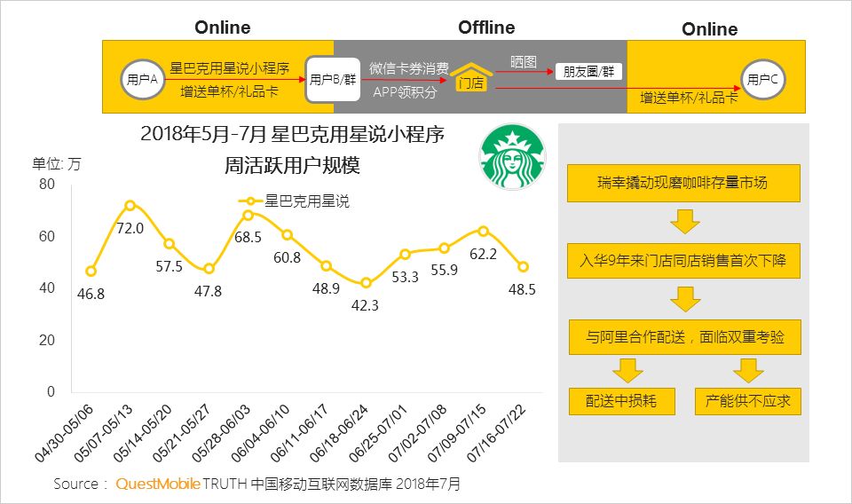
Task: Click the 门店 store house icon
Action: tap(471, 76)
